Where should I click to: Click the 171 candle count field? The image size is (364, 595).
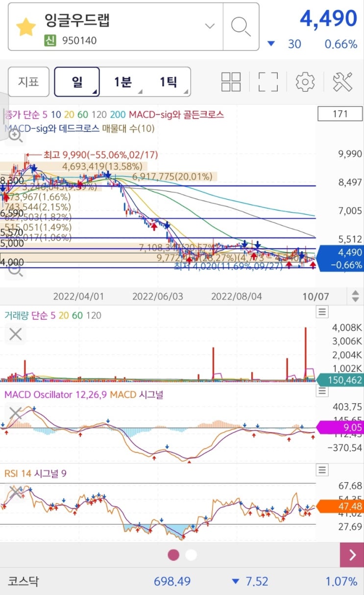pyautogui.click(x=340, y=114)
